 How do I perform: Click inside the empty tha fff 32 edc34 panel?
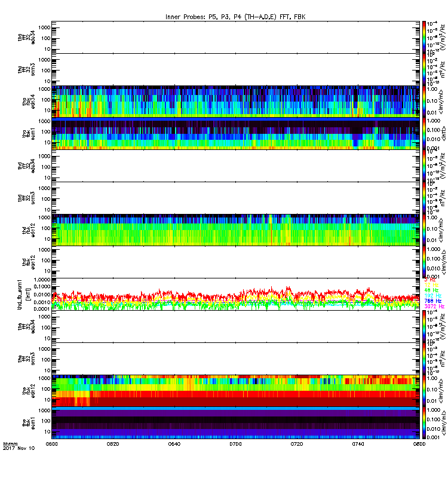coord(235,37)
